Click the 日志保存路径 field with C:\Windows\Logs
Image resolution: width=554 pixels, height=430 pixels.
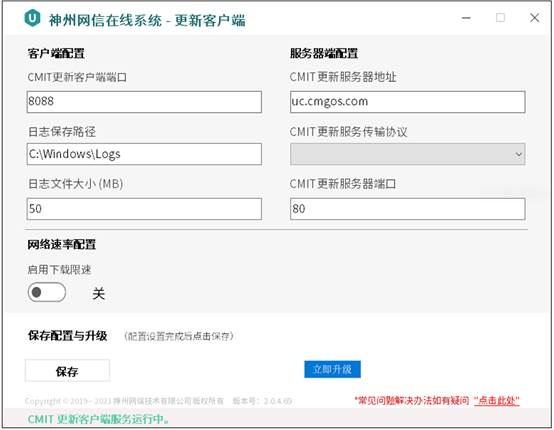click(x=144, y=154)
